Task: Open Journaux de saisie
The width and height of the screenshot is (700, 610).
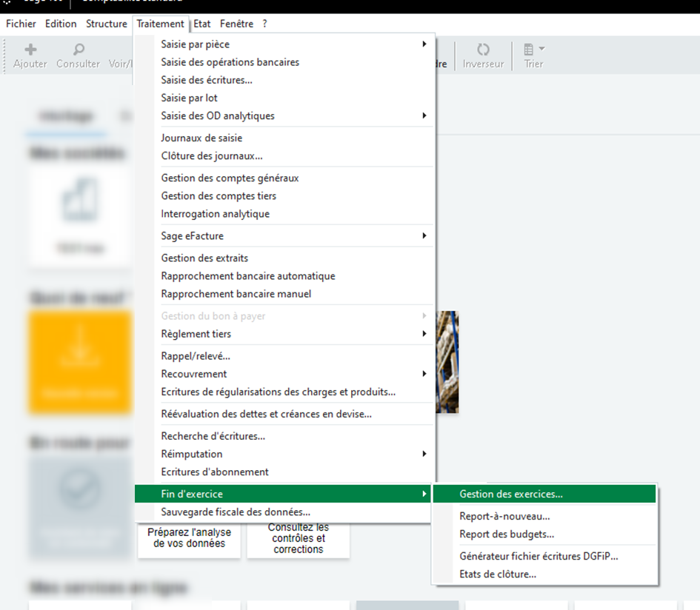Action: point(201,138)
